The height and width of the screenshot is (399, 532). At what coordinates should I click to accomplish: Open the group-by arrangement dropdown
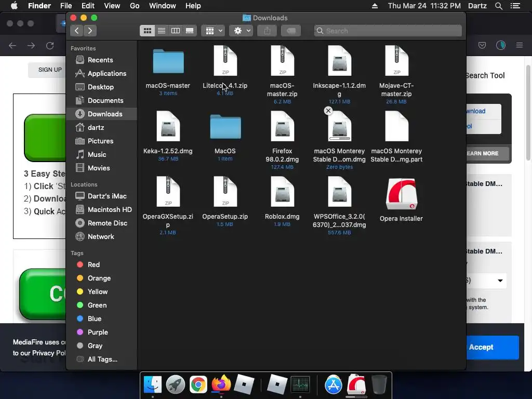tap(213, 31)
